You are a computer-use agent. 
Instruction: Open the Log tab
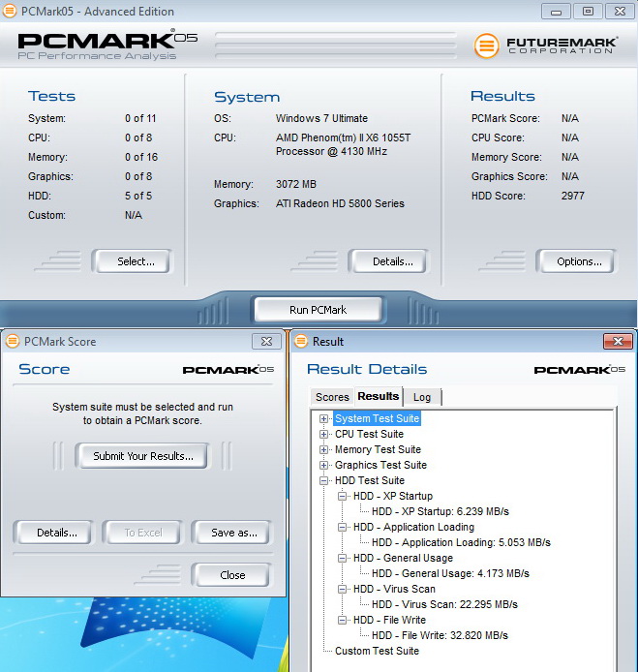[x=422, y=397]
